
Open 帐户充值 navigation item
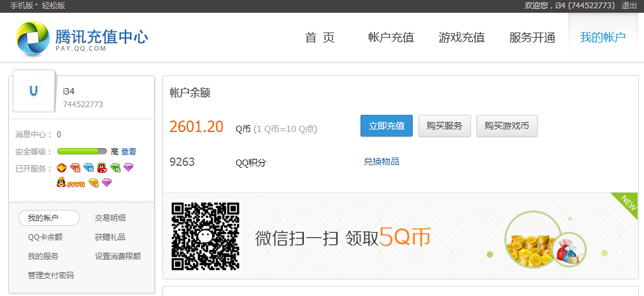click(391, 38)
